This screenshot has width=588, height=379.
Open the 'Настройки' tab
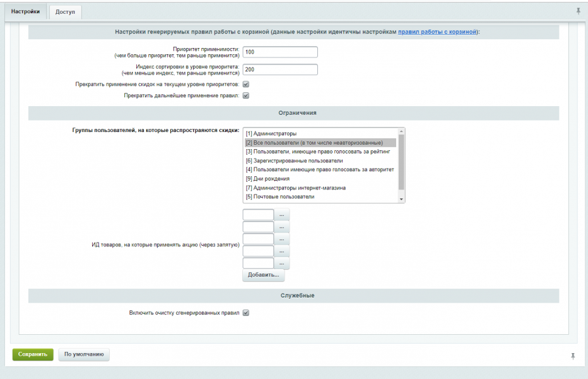pyautogui.click(x=25, y=12)
